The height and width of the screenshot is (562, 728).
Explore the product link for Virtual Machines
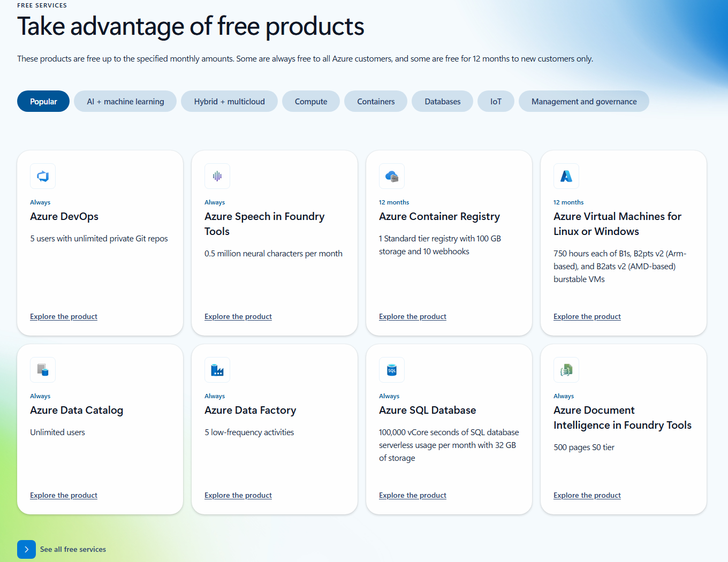(587, 316)
